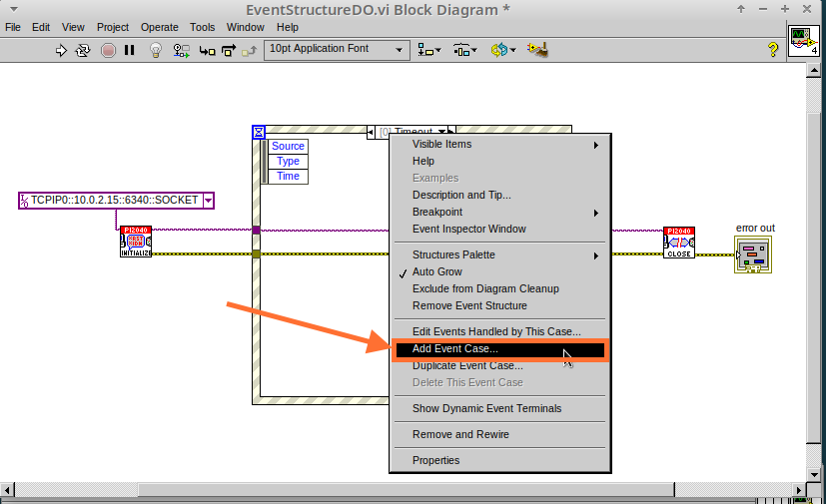Click the horizontal scrollbar right arrow
Image resolution: width=826 pixels, height=504 pixels.
799,490
